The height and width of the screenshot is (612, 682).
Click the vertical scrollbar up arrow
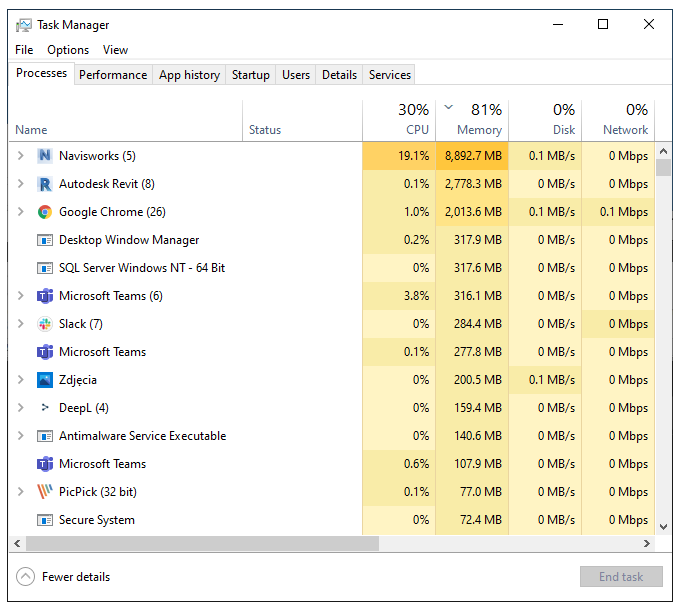pos(663,151)
